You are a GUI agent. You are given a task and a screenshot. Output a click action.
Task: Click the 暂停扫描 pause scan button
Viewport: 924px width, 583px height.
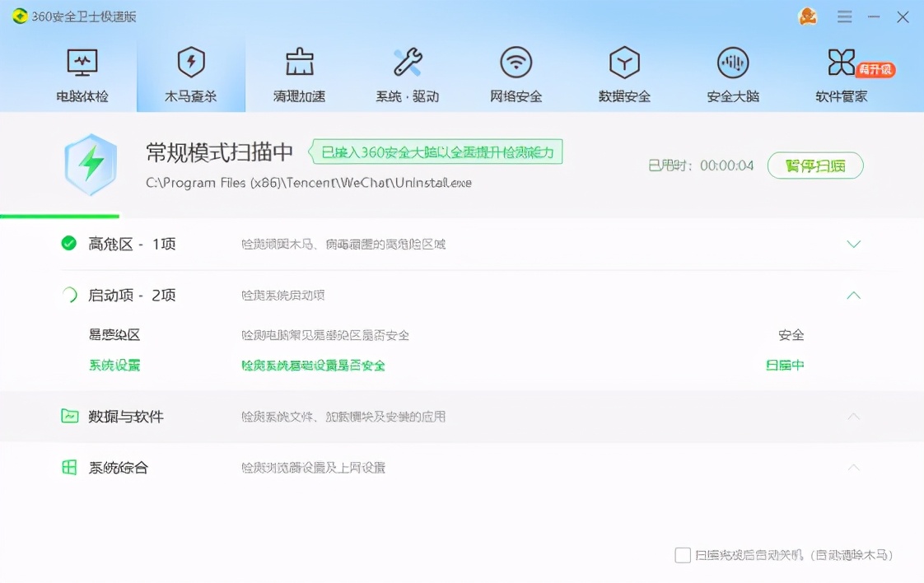[814, 166]
